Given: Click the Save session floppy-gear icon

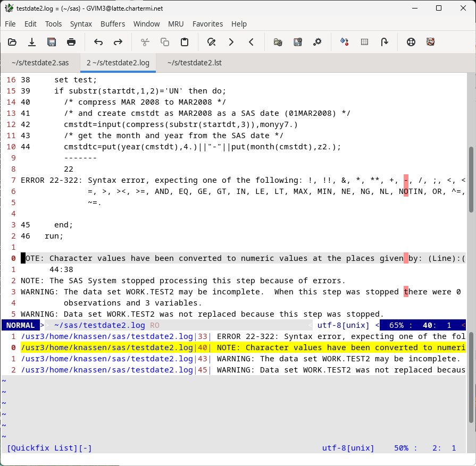Looking at the screenshot, I should [x=298, y=42].
